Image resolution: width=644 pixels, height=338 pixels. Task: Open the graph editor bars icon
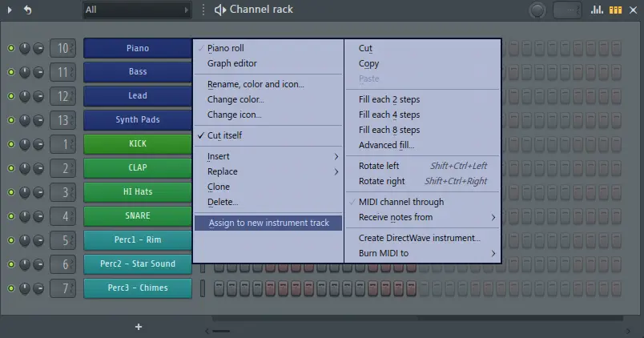click(598, 10)
